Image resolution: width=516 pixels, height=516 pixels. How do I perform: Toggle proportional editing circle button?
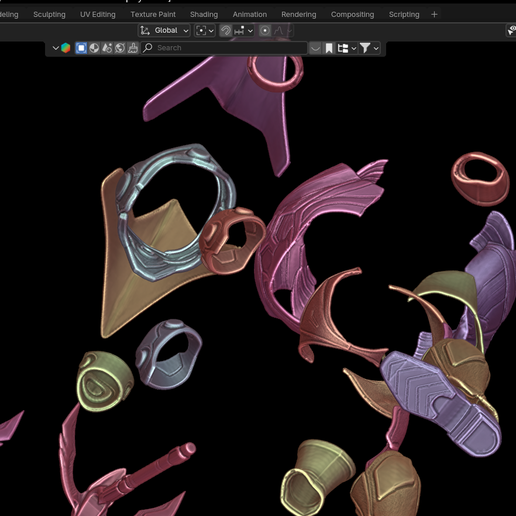(265, 31)
